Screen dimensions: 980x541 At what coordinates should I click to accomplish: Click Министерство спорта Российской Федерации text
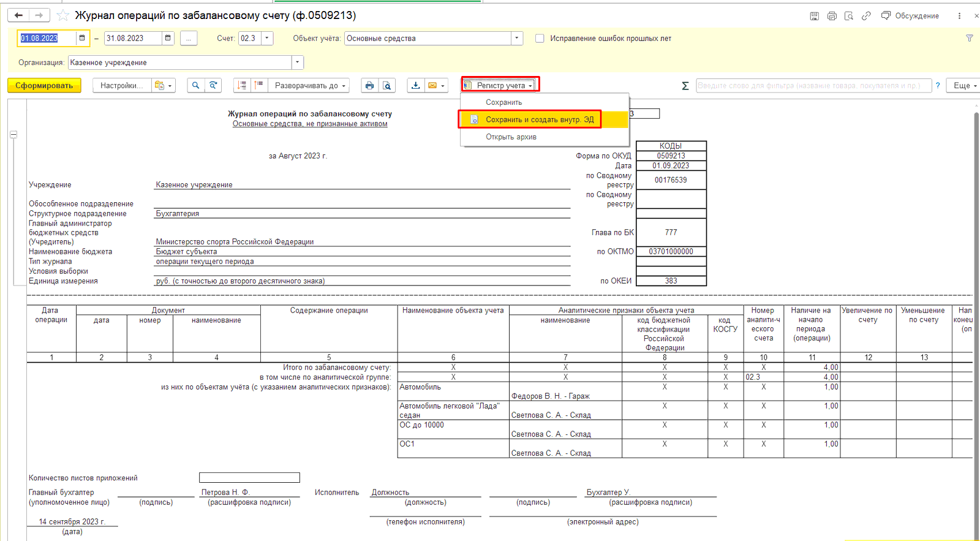[x=235, y=241]
